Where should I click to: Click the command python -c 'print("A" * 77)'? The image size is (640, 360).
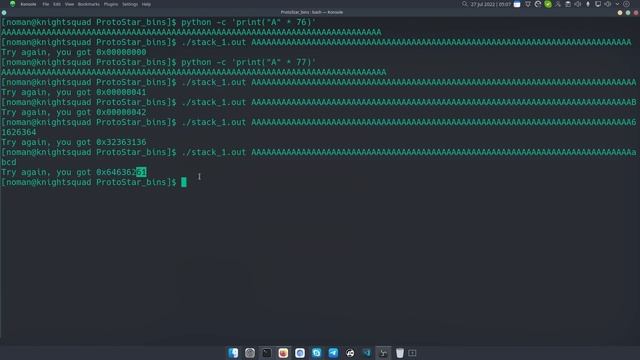[249, 62]
